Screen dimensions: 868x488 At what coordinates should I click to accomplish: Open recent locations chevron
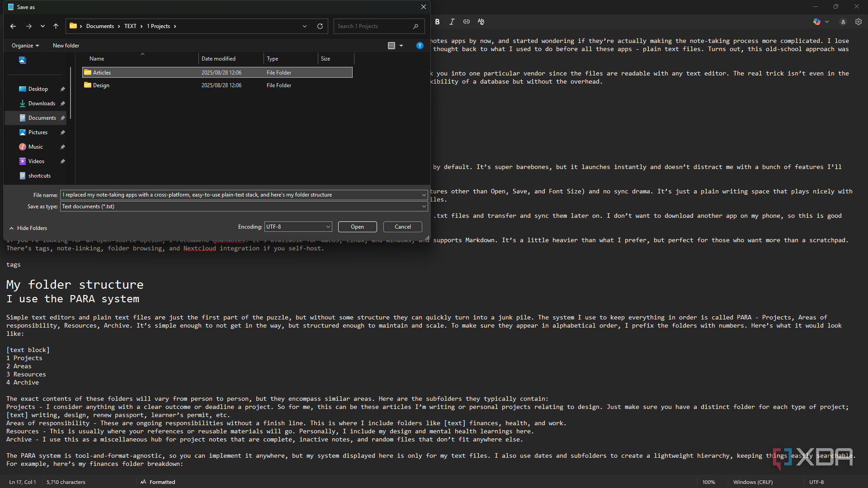[x=42, y=26]
